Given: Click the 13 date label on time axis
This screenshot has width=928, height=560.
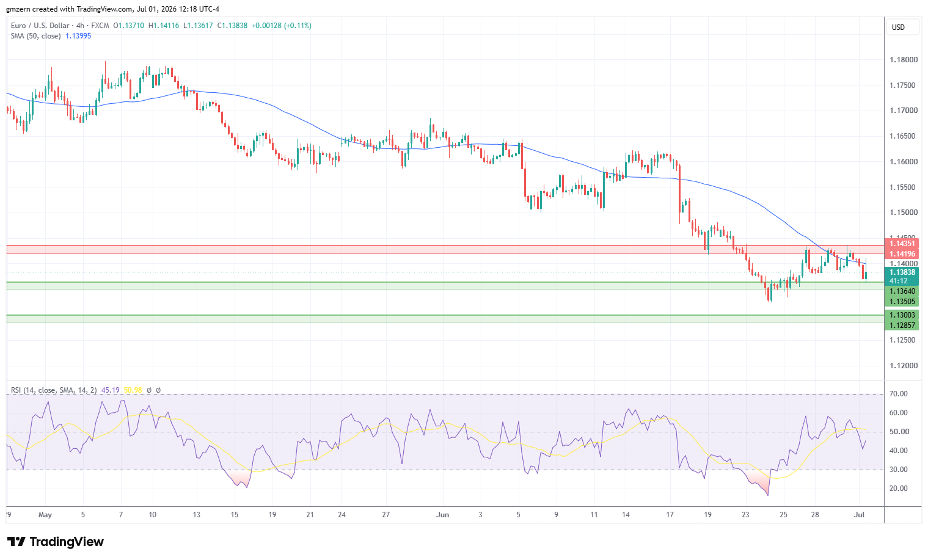Looking at the screenshot, I should tap(196, 515).
